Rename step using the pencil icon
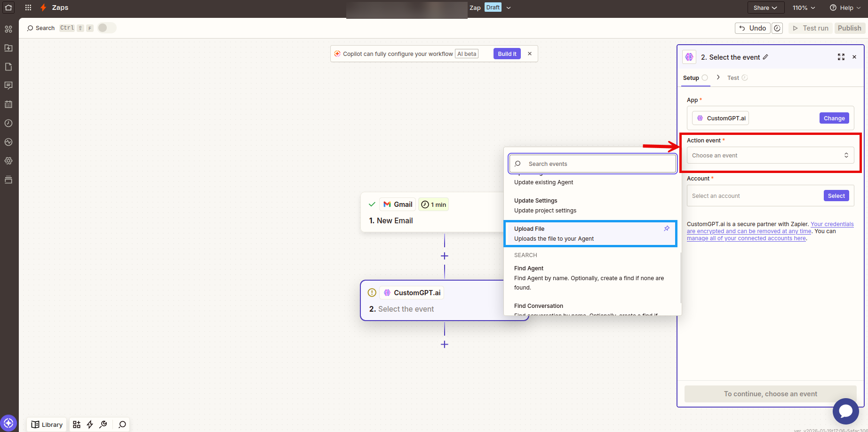The image size is (868, 432). (x=765, y=57)
